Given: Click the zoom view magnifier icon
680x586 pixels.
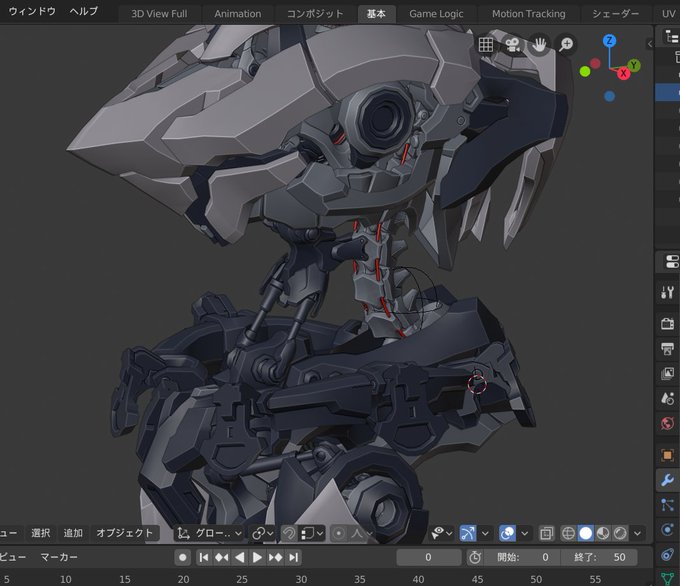Looking at the screenshot, I should [x=566, y=45].
